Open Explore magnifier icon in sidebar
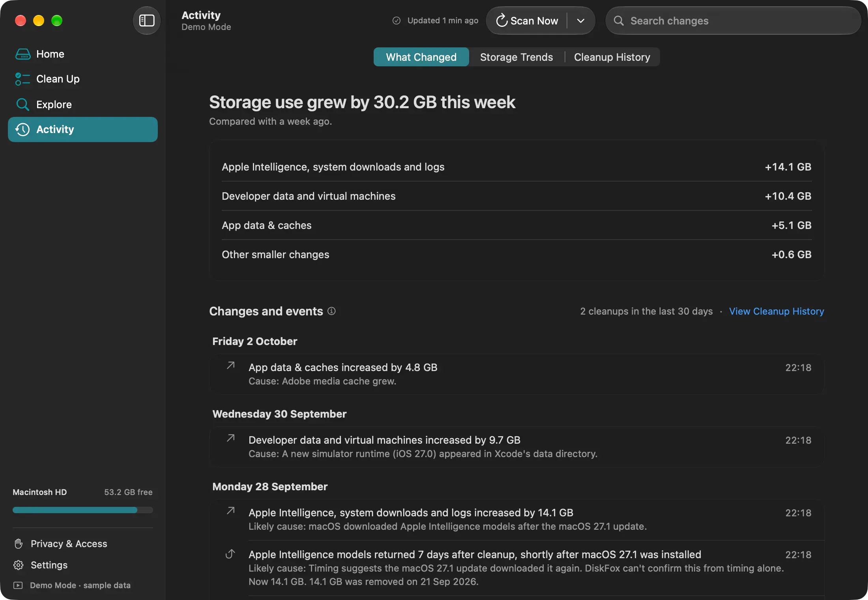 tap(22, 104)
